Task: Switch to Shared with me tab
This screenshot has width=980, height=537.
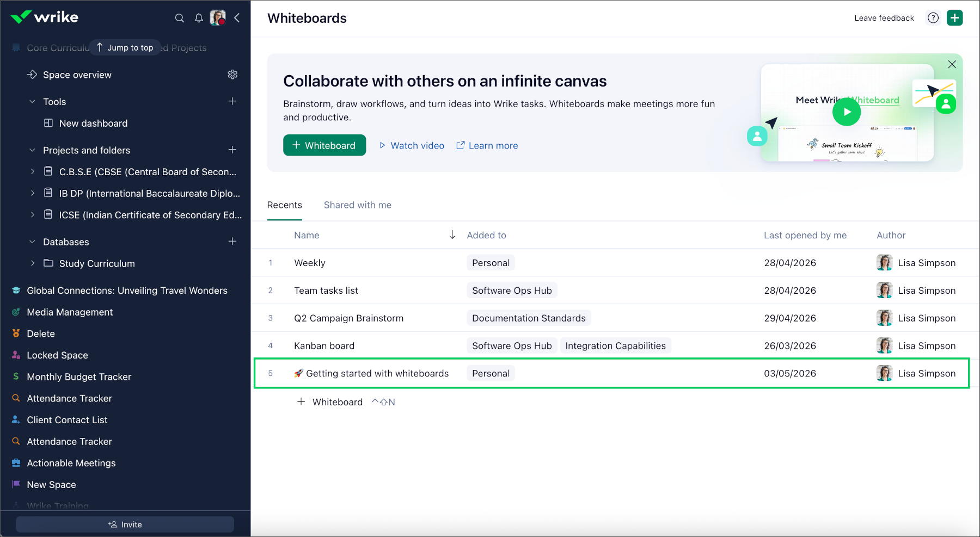Action: 357,205
